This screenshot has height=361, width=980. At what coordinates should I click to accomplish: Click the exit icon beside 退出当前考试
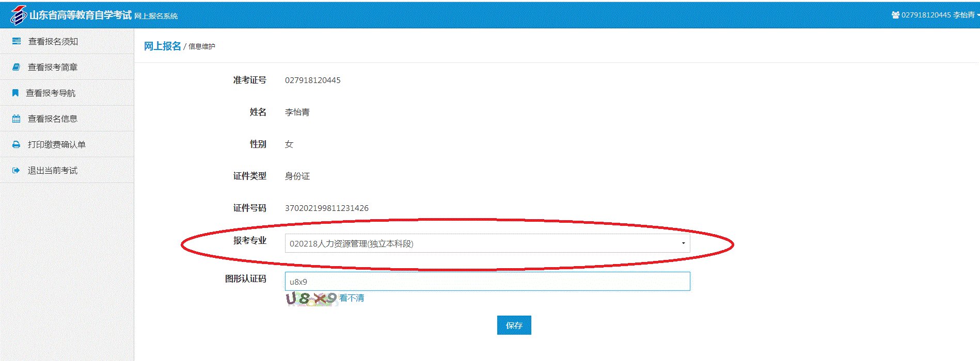(x=17, y=170)
